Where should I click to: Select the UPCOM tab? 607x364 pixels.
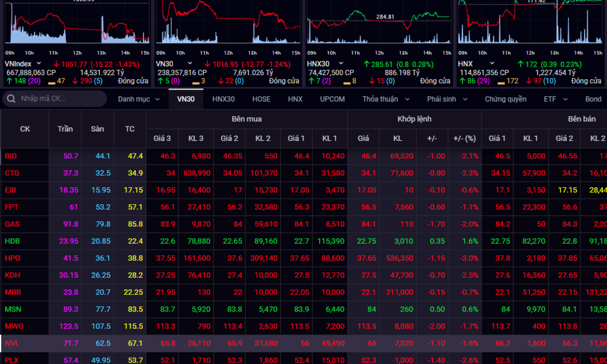(332, 99)
